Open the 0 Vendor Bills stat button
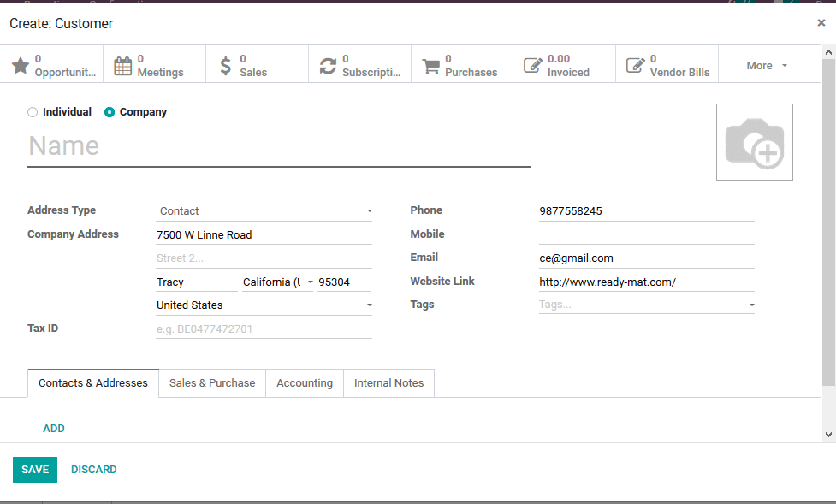Viewport: 836px width, 504px height. [667, 66]
